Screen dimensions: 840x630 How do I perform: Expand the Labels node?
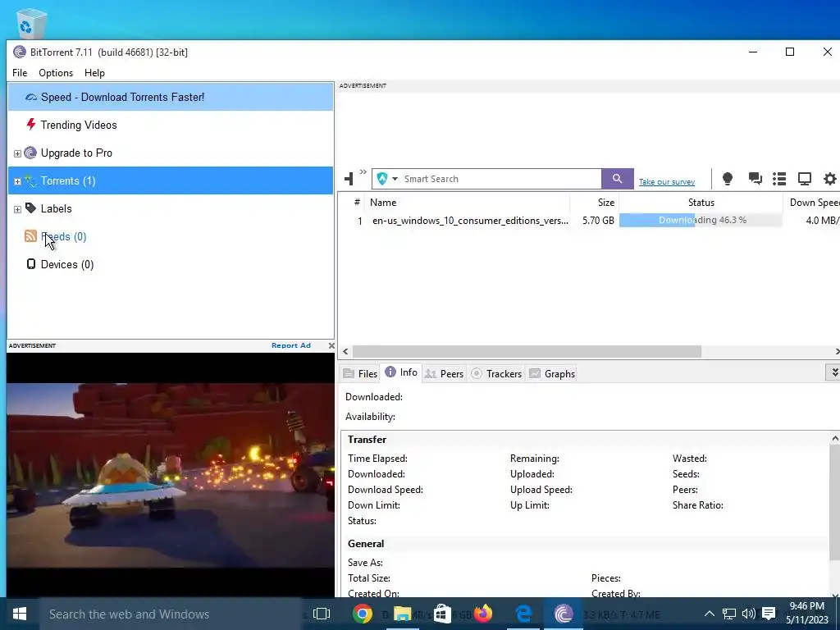17,209
